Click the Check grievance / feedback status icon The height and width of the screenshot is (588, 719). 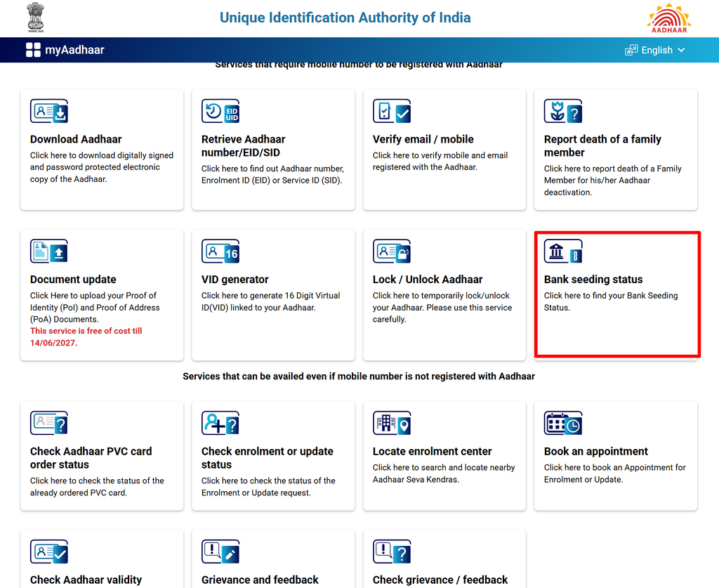(392, 551)
